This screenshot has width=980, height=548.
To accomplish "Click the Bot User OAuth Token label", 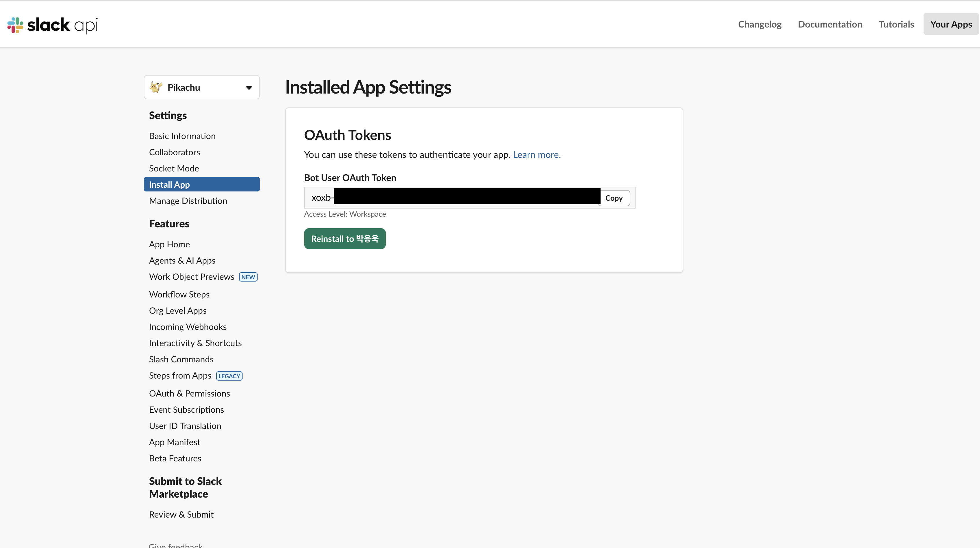I will point(350,178).
